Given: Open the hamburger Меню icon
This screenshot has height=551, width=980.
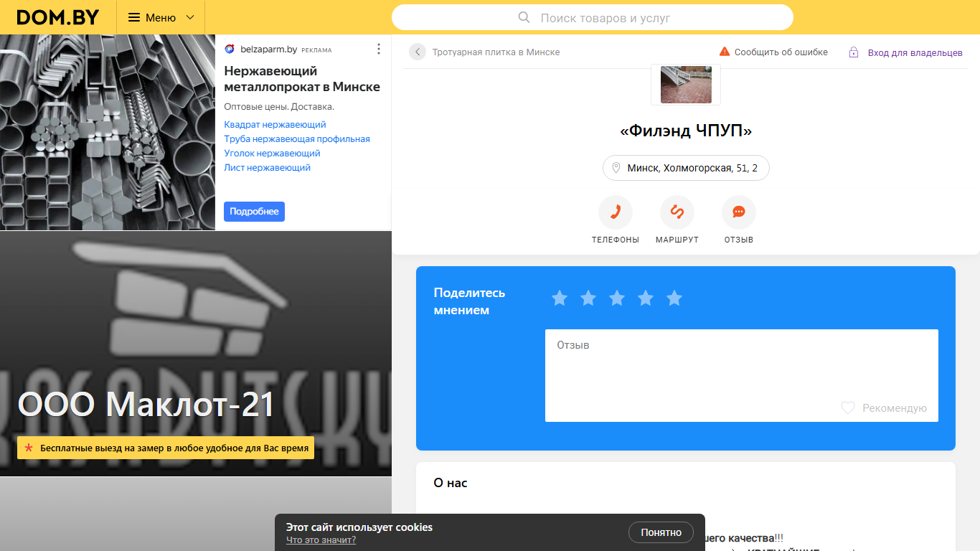Looking at the screenshot, I should coord(134,17).
